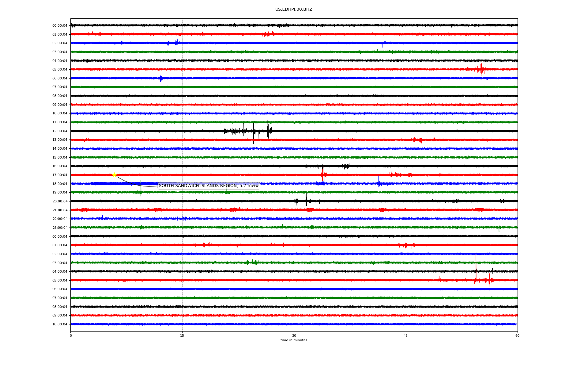Click the 'time in minutes' axis label
The width and height of the screenshot is (588, 368).
point(293,340)
